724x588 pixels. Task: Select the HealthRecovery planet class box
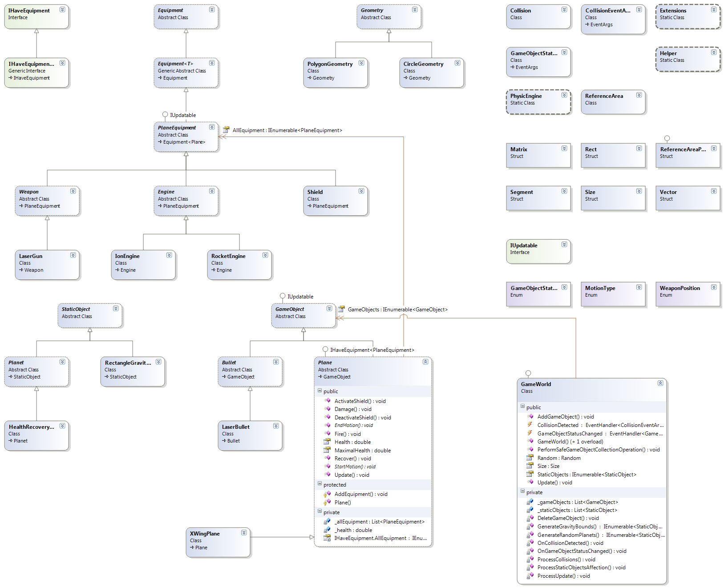(x=36, y=436)
